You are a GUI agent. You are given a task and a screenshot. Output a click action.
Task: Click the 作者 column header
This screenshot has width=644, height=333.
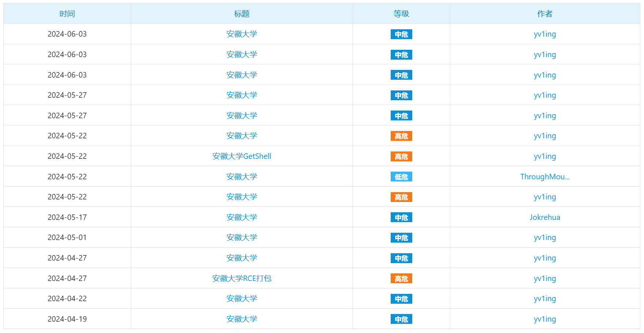click(545, 14)
